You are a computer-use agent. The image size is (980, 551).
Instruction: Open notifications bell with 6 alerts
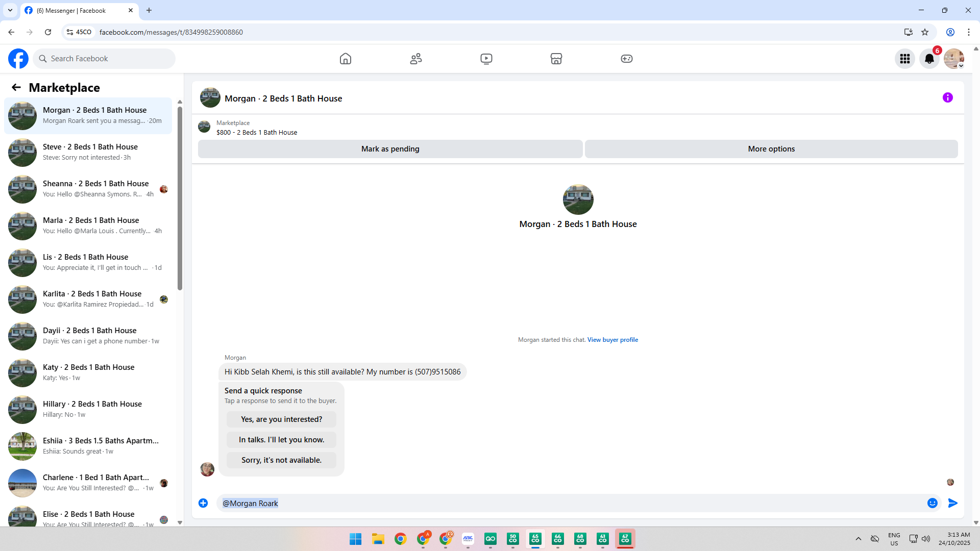(x=929, y=59)
